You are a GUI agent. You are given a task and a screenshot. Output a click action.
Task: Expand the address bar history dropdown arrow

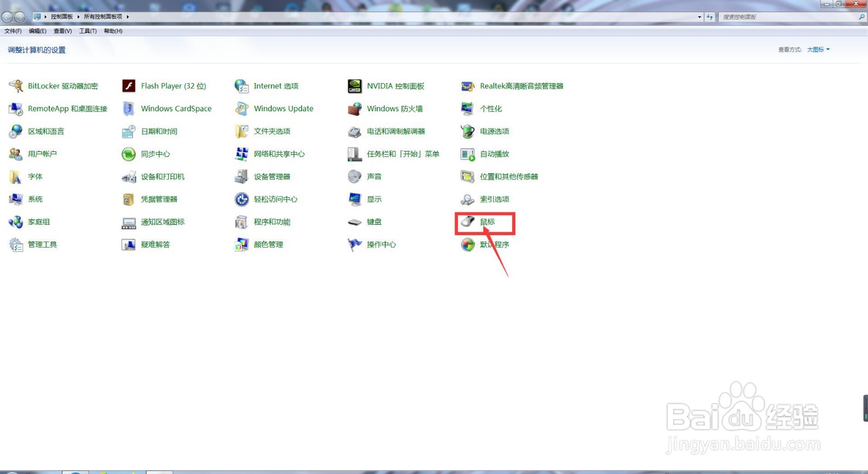tap(699, 17)
